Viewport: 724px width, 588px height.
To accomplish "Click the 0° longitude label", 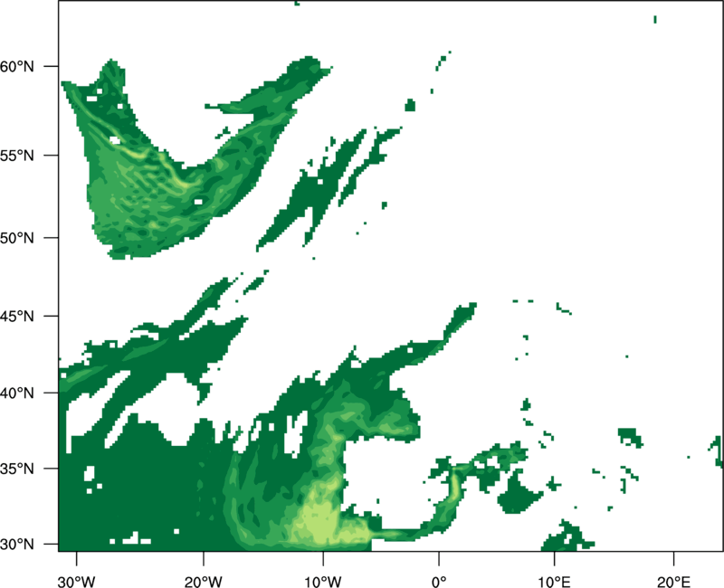I will click(439, 582).
